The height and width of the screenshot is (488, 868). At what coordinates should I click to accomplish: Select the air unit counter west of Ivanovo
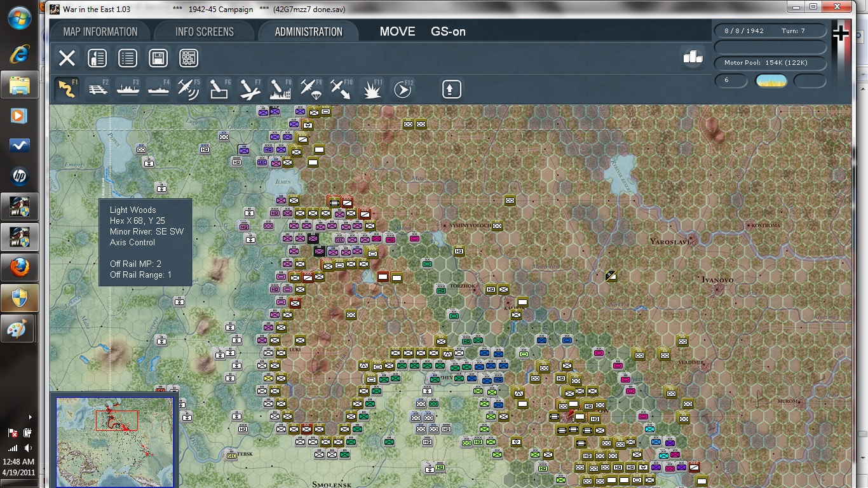611,276
